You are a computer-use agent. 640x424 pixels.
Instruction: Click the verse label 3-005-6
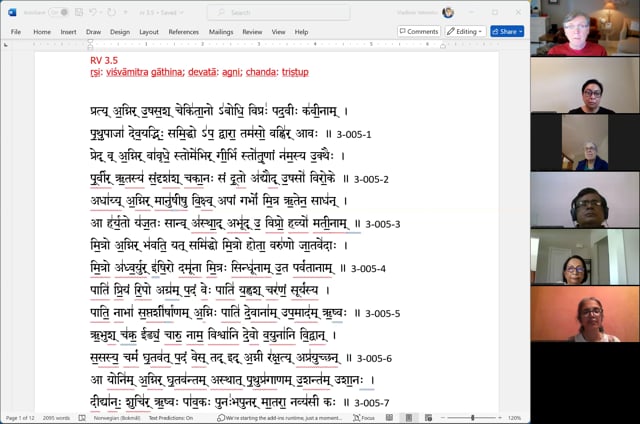coord(374,358)
